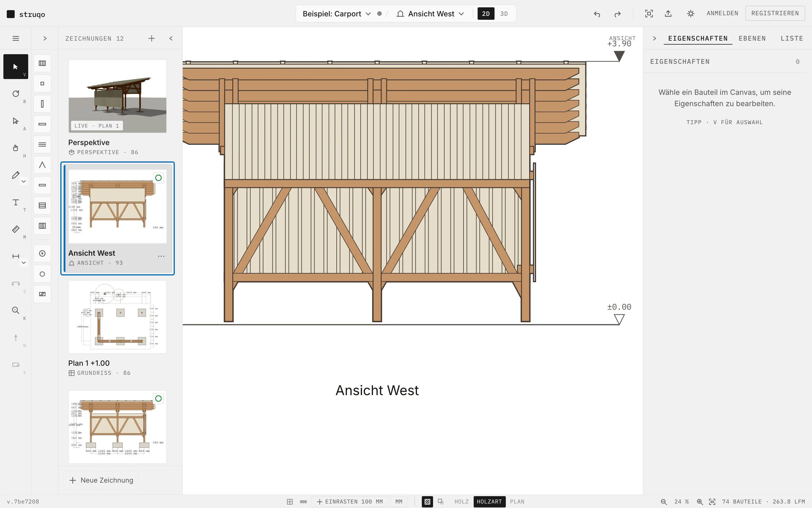Screen dimensions: 812x508
Task: Select the circle-with-dot component icon
Action: coord(42,254)
